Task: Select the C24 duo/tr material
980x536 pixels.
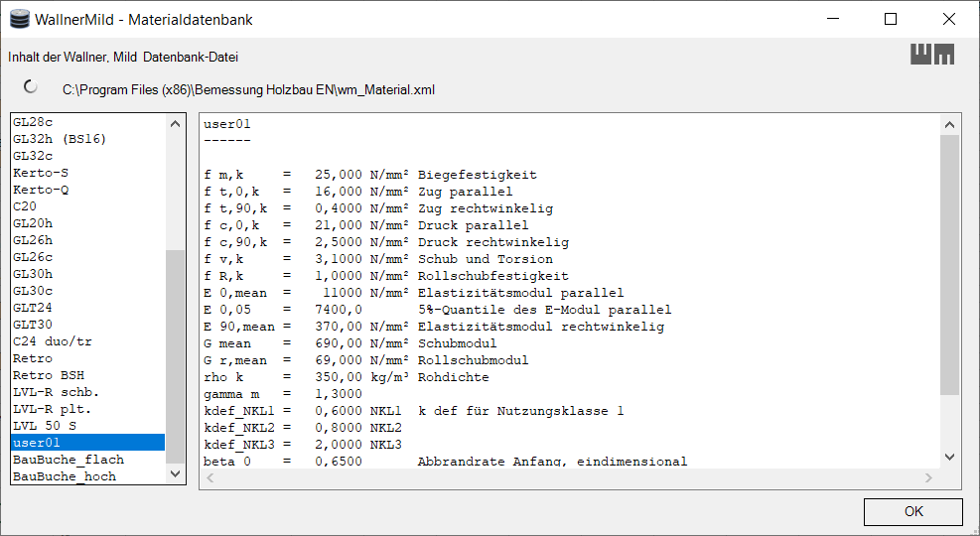Action: tap(88, 341)
